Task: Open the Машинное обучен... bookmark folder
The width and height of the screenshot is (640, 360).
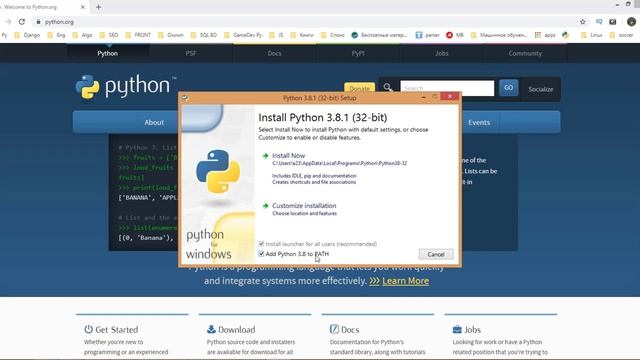Action: pos(499,35)
